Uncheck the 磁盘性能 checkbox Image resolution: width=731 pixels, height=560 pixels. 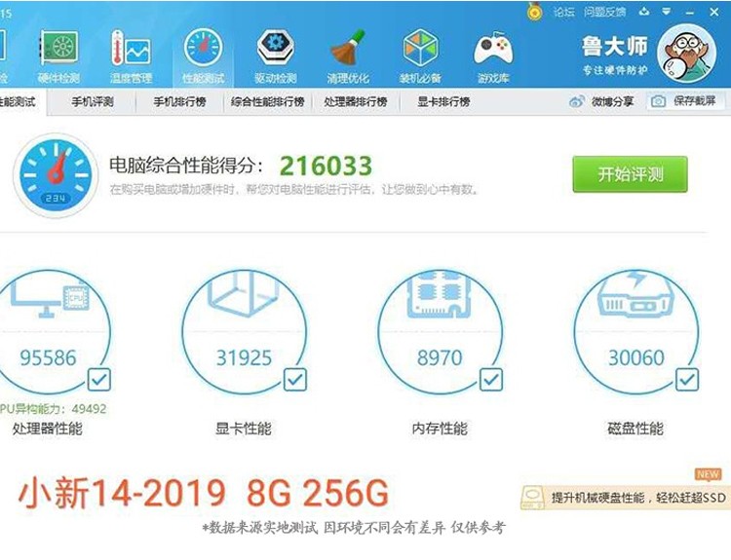tap(687, 379)
